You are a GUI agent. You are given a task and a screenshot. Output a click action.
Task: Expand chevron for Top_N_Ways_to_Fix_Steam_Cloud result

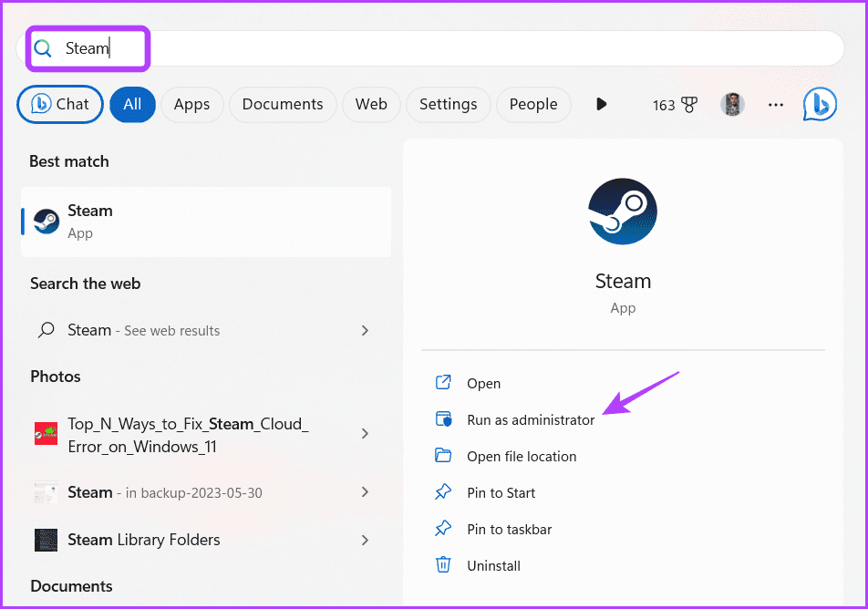point(365,433)
